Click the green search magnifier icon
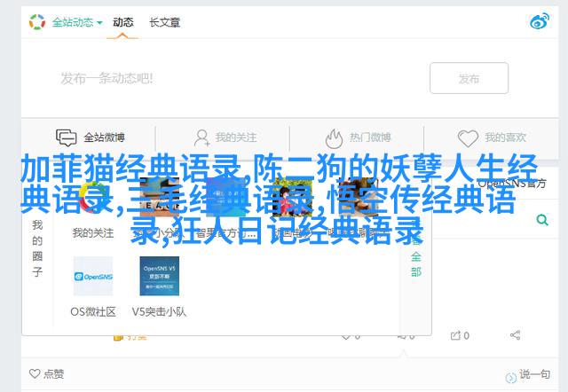568x392 pixels. tap(542, 219)
